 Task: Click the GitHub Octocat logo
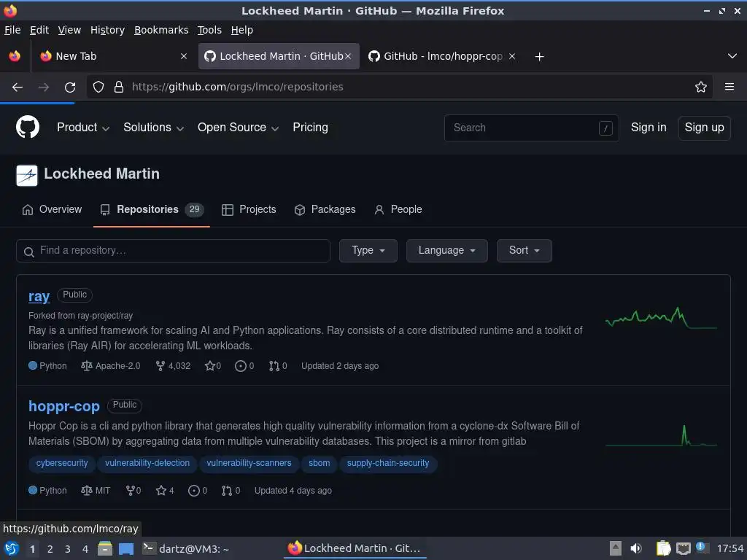(x=28, y=127)
